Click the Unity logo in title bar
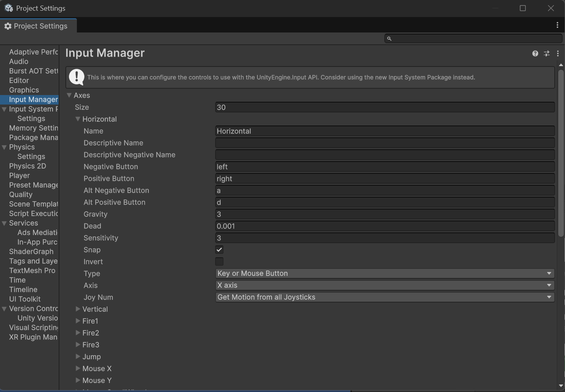Image resolution: width=565 pixels, height=392 pixels. (x=9, y=8)
